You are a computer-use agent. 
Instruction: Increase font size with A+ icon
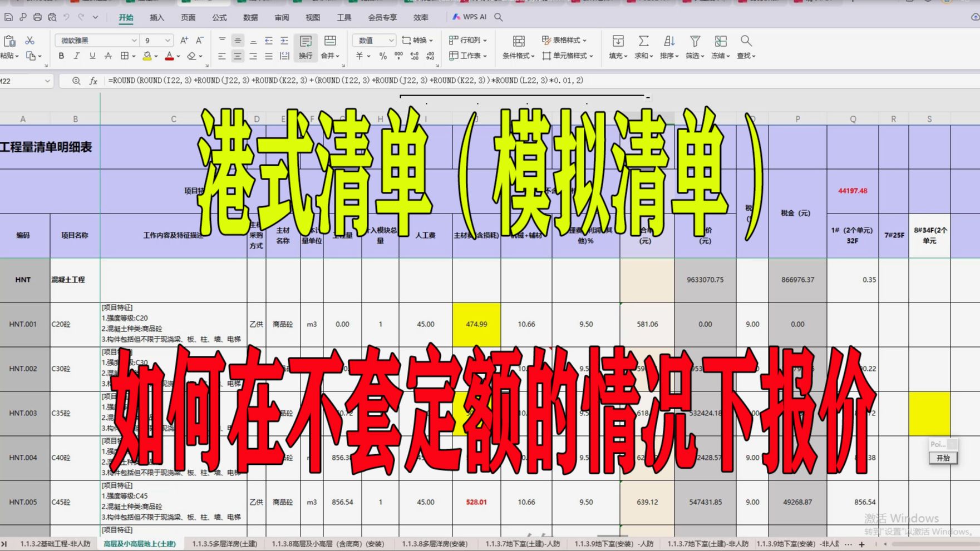pos(184,40)
